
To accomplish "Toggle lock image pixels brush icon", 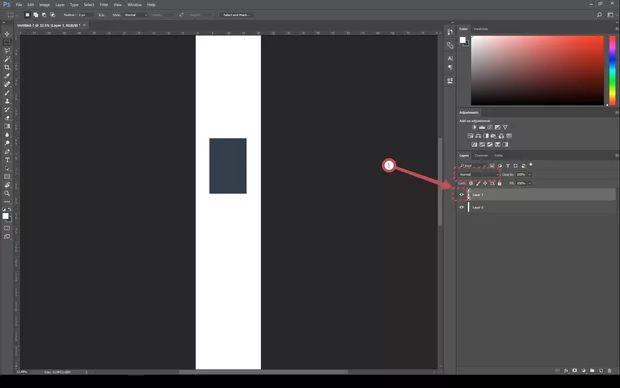I will [478, 184].
